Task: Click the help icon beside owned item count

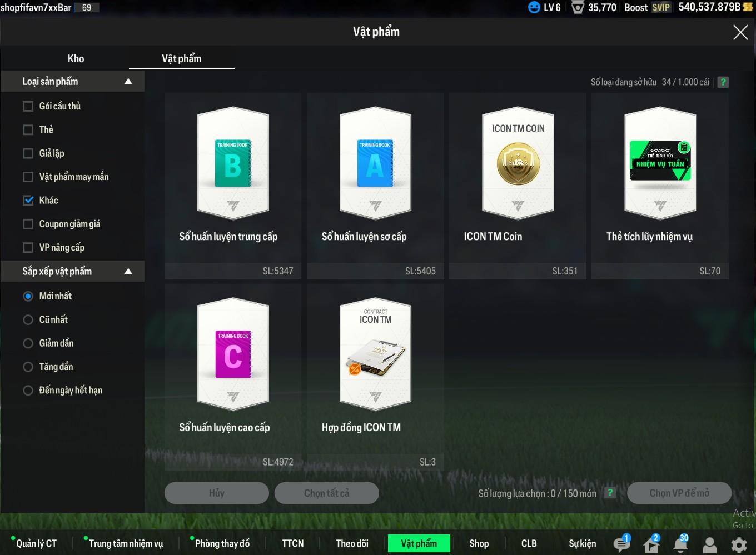Action: [x=723, y=82]
